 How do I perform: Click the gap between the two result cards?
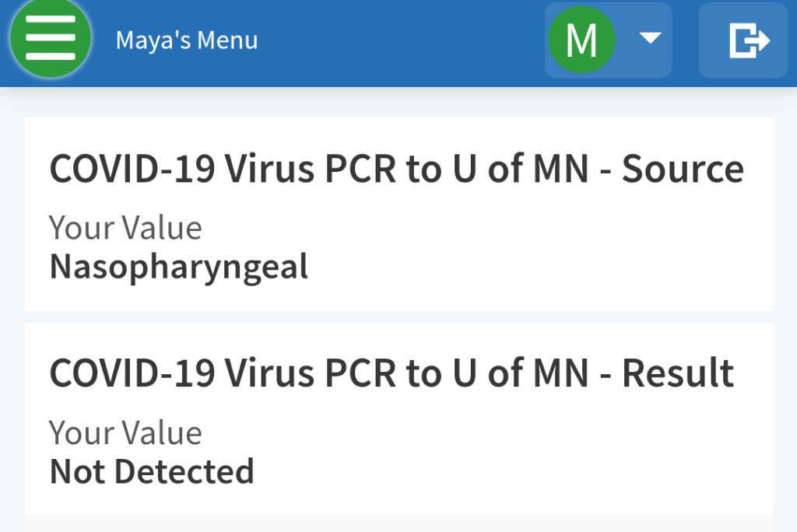(398, 317)
